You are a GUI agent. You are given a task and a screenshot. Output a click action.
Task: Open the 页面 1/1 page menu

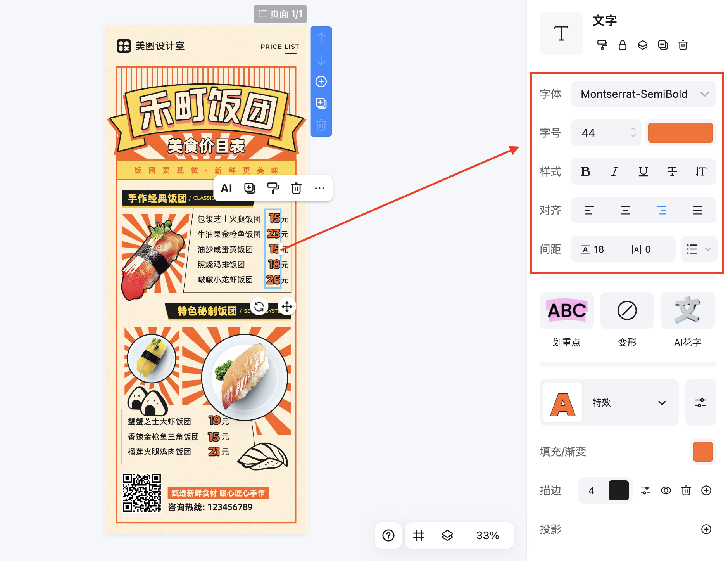tap(280, 14)
